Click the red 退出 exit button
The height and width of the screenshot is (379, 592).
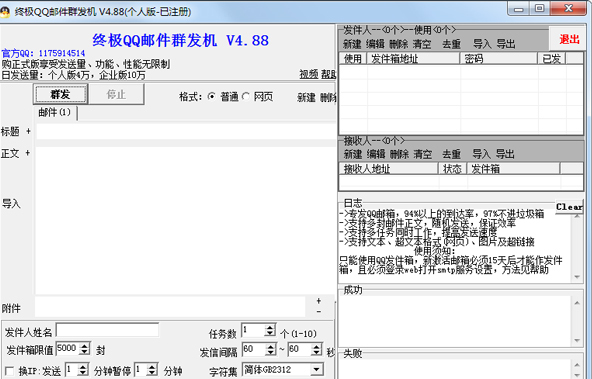(x=569, y=39)
